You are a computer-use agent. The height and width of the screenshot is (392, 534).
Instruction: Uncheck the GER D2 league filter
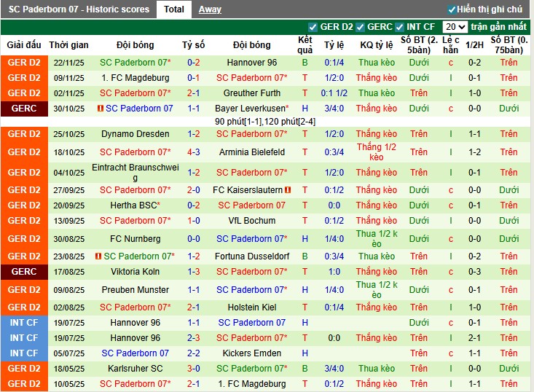click(313, 27)
